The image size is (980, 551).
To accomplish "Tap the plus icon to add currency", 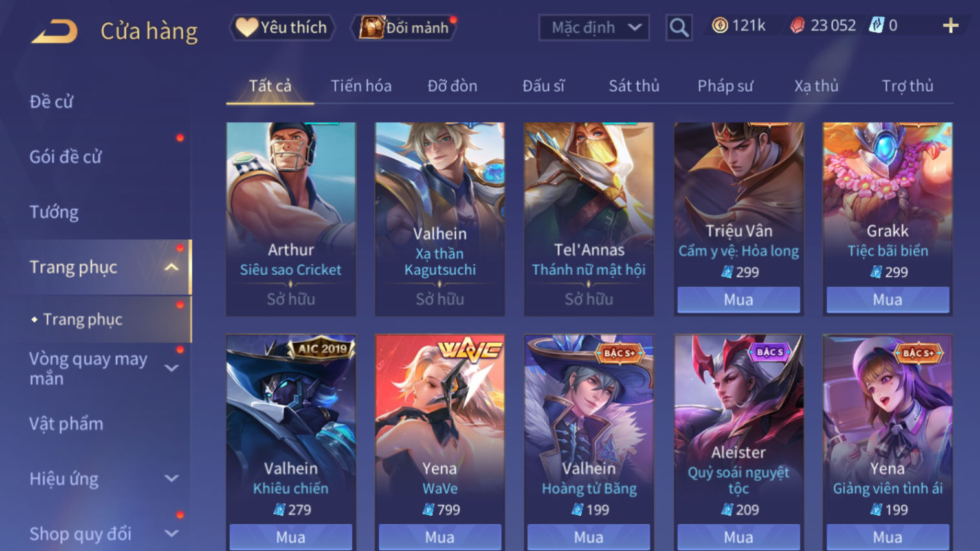I will coord(950,26).
